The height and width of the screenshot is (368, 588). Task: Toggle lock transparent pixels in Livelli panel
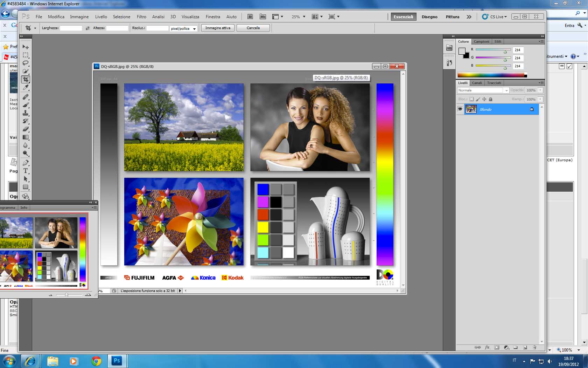[471, 99]
